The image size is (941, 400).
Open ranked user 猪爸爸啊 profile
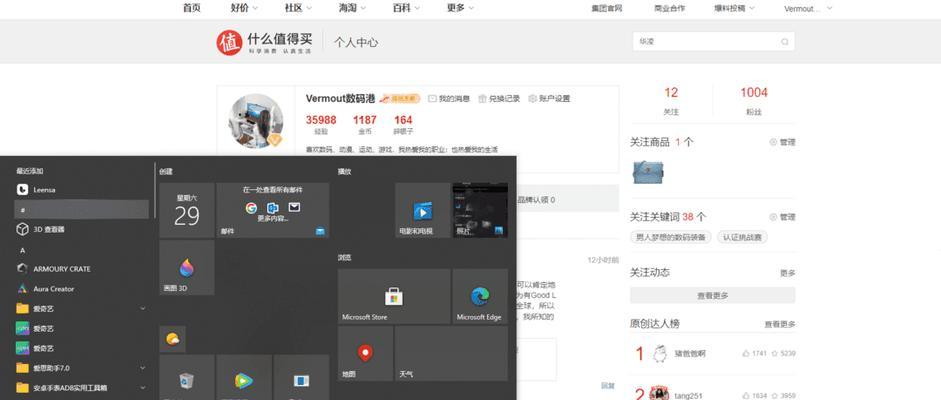pos(690,354)
